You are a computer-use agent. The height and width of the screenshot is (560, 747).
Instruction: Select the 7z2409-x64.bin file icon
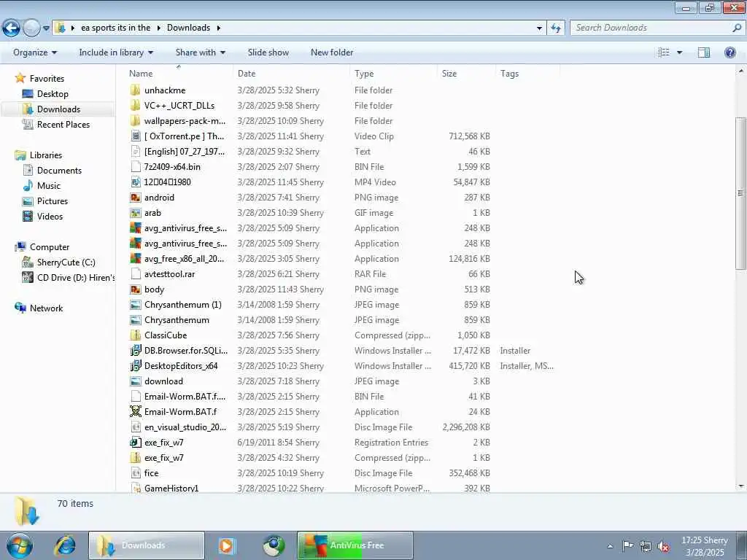[136, 167]
